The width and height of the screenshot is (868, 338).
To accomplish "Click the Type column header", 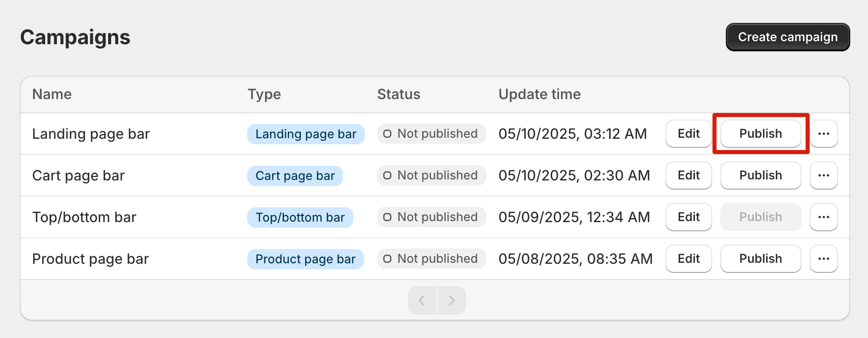I will (x=264, y=95).
